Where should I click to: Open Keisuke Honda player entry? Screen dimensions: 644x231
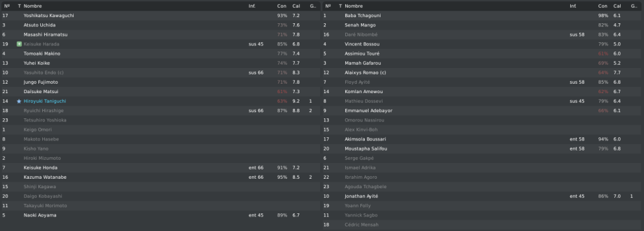[40, 167]
